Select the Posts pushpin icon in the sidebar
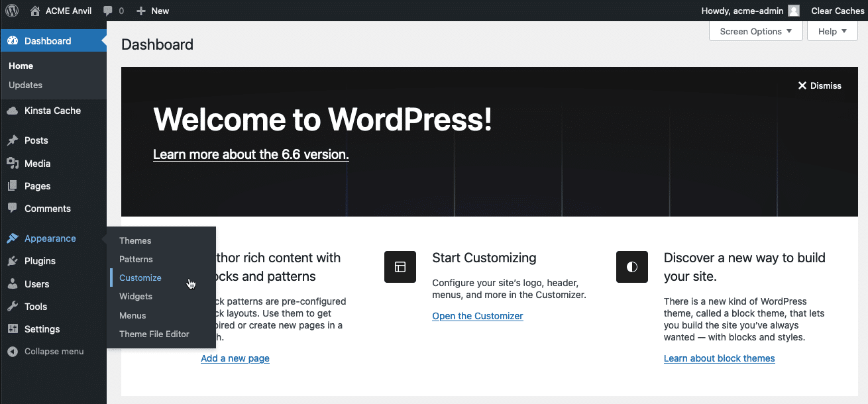Image resolution: width=868 pixels, height=404 pixels. [x=14, y=140]
